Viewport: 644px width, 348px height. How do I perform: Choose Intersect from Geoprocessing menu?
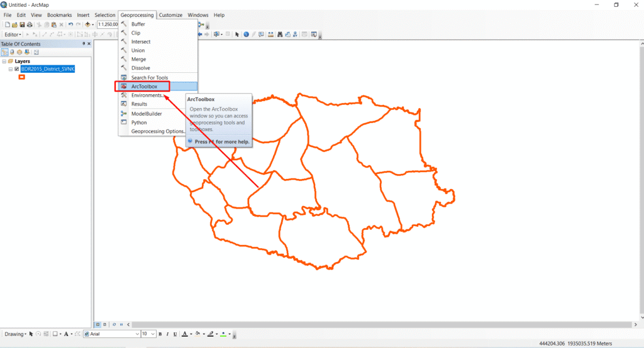pos(158,41)
